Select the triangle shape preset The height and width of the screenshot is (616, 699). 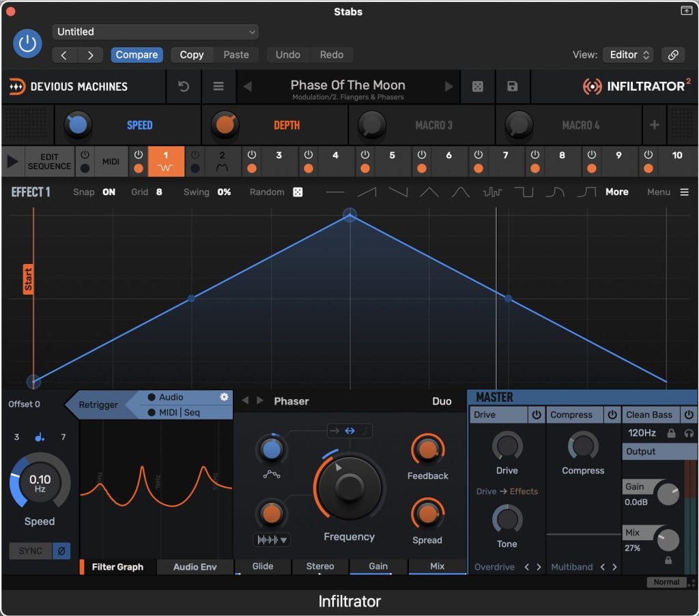pyautogui.click(x=429, y=192)
